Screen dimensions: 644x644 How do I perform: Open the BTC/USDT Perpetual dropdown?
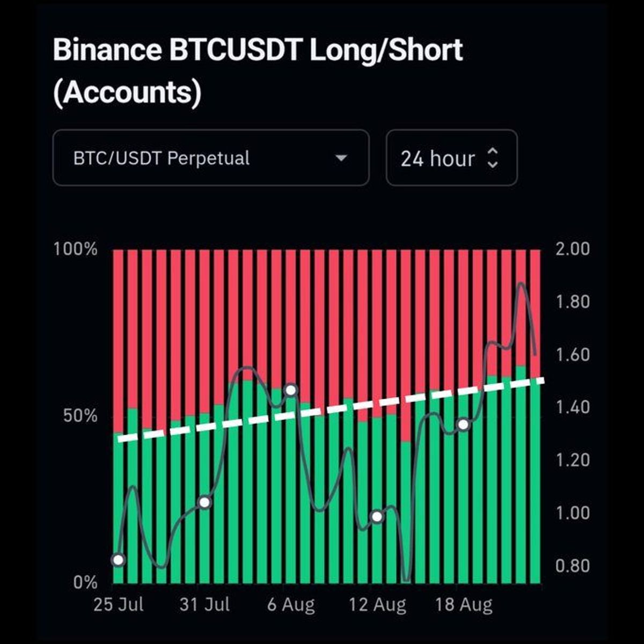211,158
